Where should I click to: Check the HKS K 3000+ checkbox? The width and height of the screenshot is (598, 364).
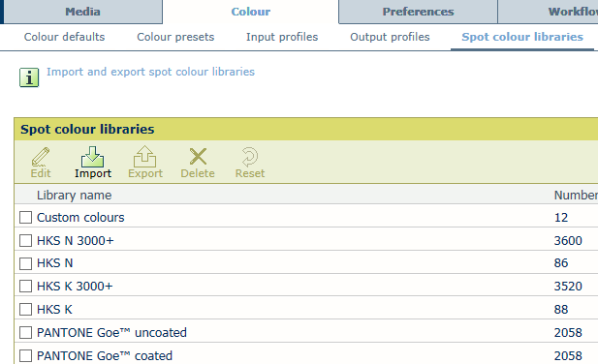25,286
